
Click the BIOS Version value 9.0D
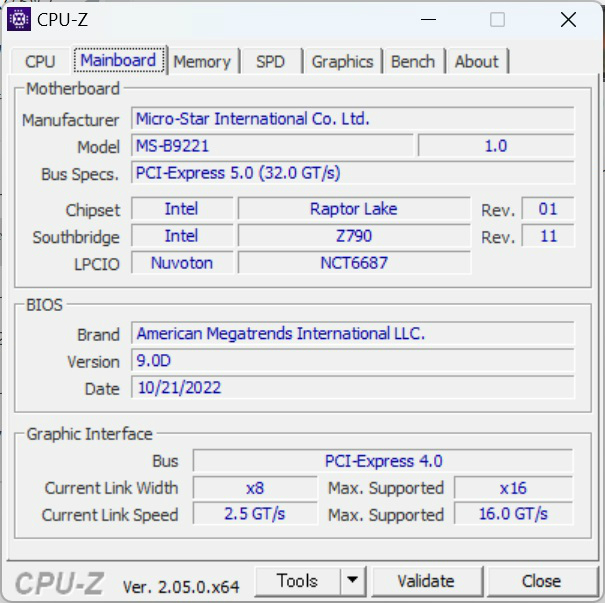(x=353, y=360)
